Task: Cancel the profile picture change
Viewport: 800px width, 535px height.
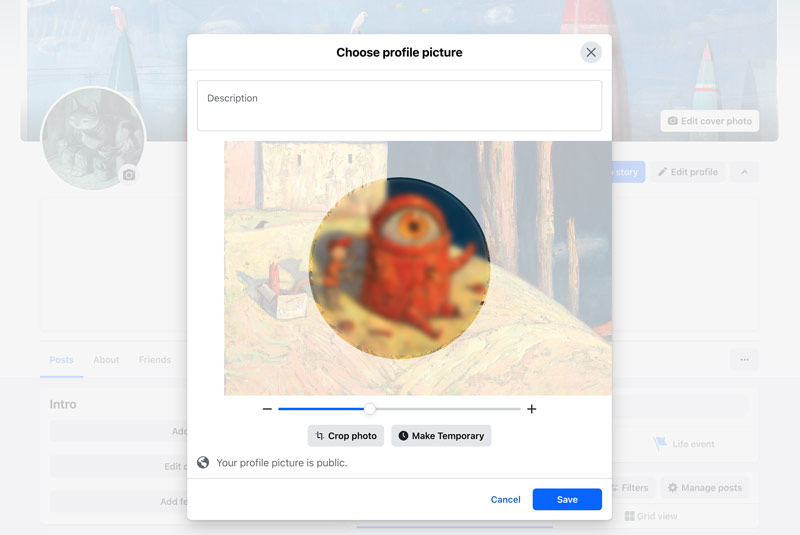Action: pyautogui.click(x=506, y=499)
